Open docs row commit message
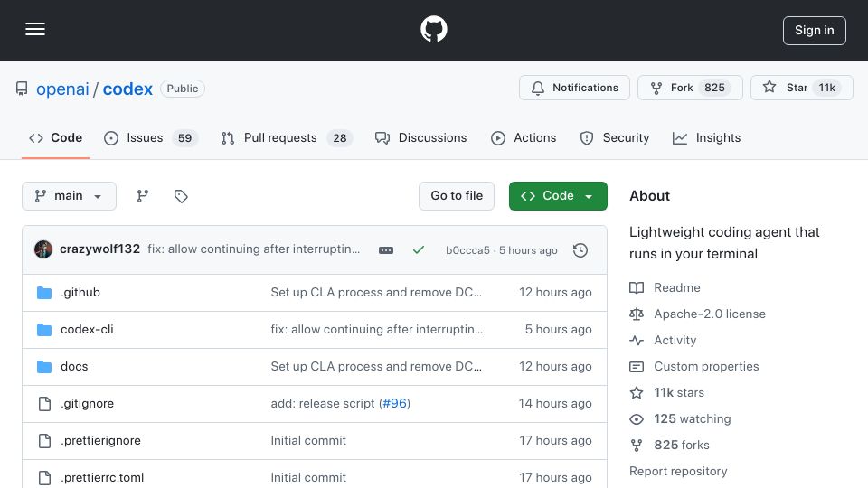Image resolution: width=868 pixels, height=488 pixels. pos(376,366)
